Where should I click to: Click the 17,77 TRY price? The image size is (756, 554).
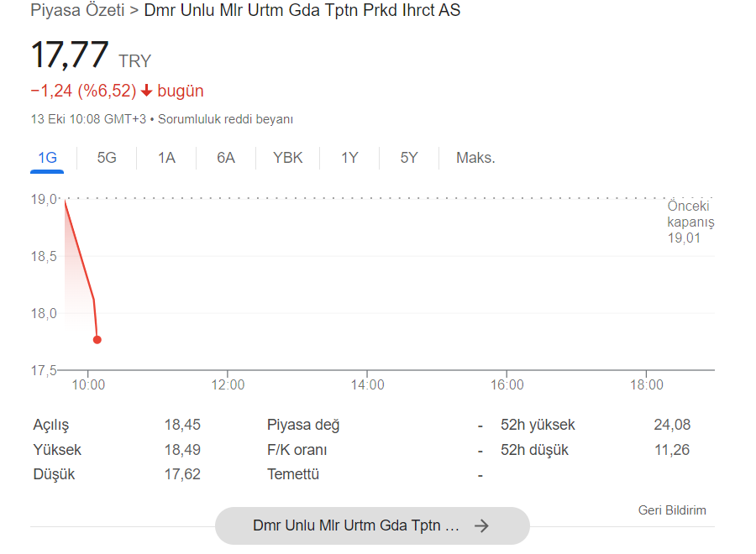(x=71, y=55)
